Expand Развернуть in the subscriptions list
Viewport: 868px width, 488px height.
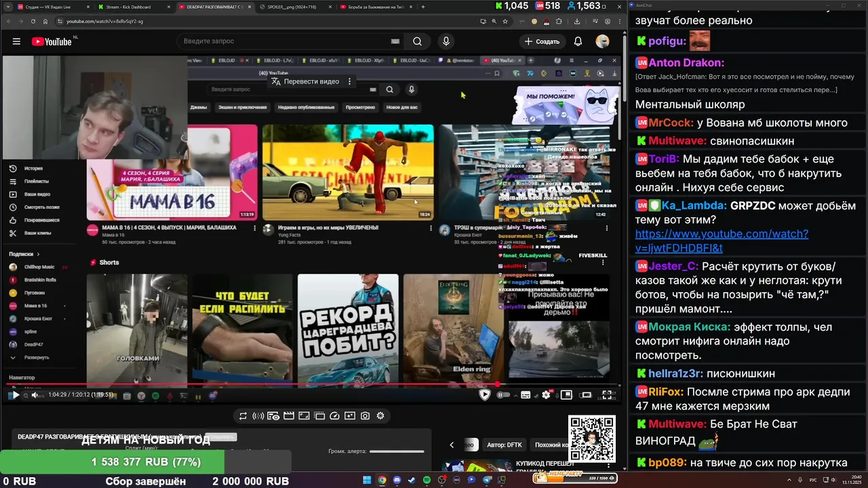(x=37, y=357)
